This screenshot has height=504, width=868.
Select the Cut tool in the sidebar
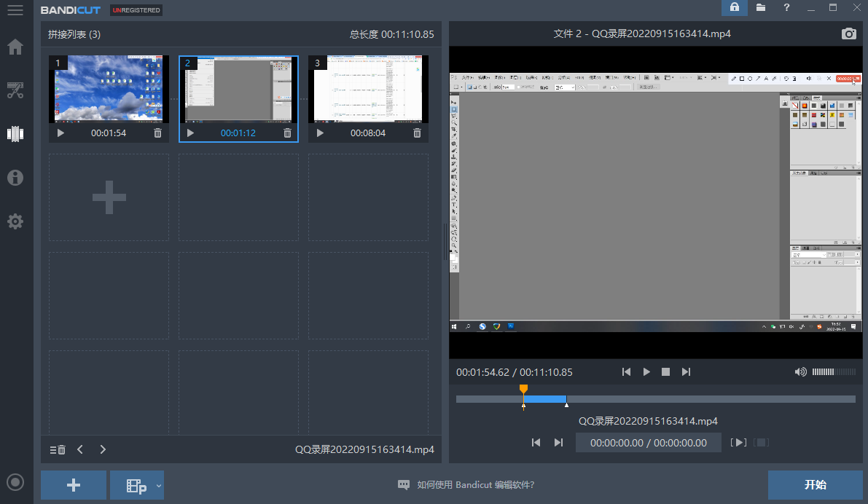(x=15, y=90)
